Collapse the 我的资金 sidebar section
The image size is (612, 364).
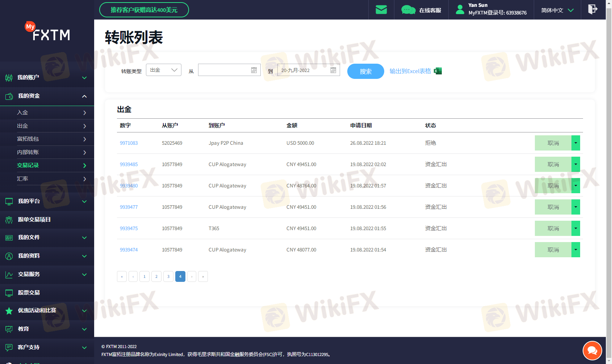(84, 96)
